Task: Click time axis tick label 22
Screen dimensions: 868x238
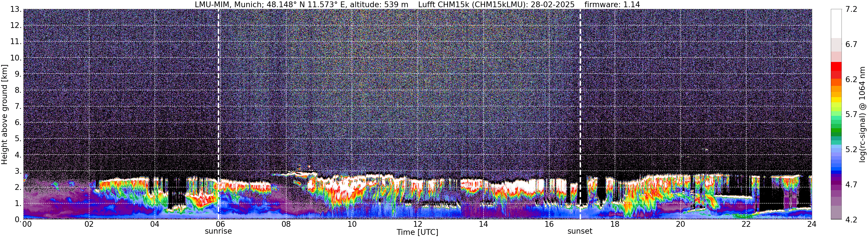Action: tap(746, 224)
